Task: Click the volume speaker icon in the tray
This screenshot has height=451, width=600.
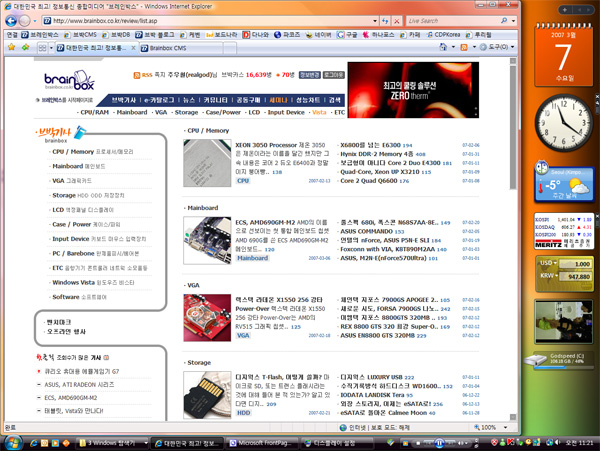Action: tap(557, 443)
